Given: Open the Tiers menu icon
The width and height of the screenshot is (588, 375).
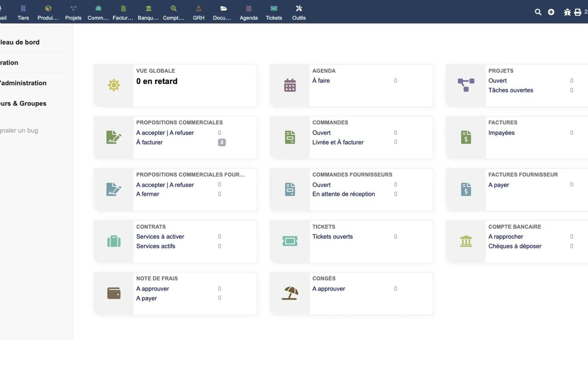Looking at the screenshot, I should pyautogui.click(x=23, y=8).
